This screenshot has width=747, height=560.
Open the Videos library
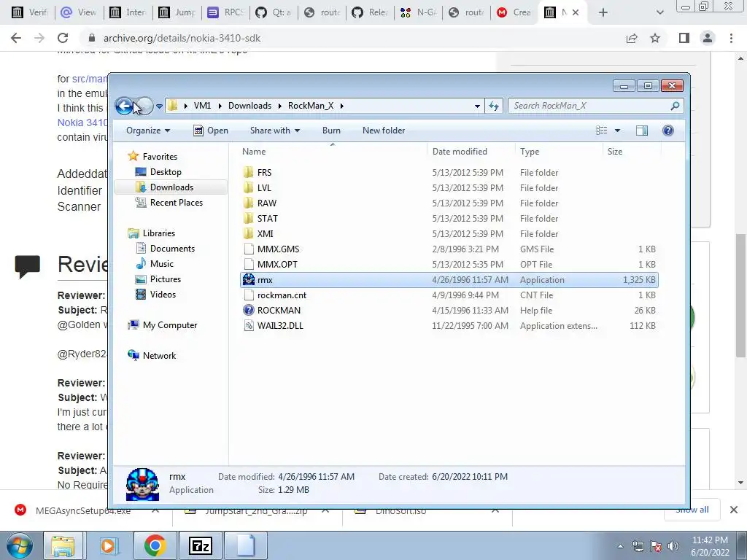click(x=156, y=295)
